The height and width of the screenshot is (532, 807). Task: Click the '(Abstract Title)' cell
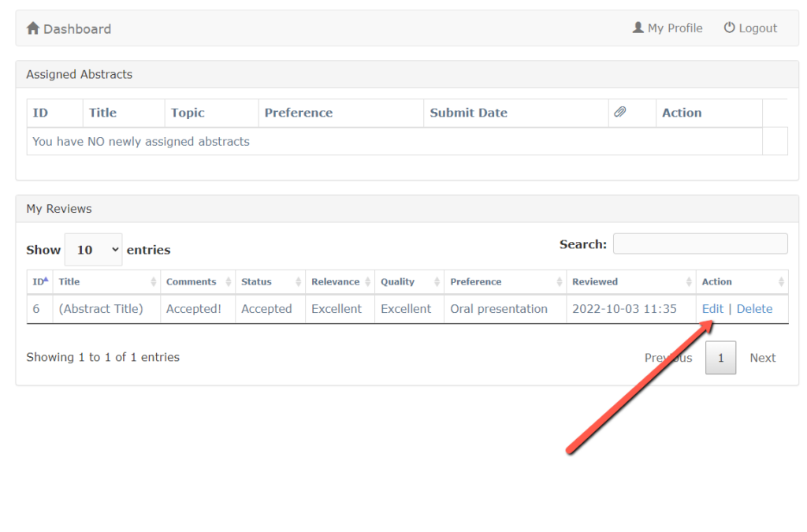101,309
